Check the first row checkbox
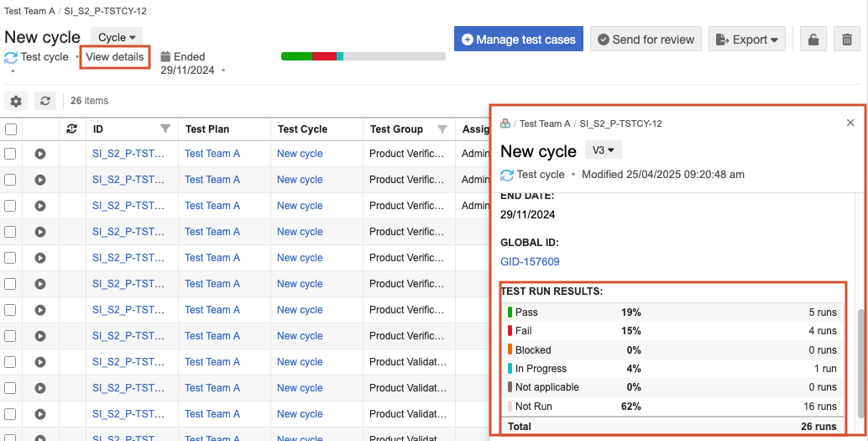This screenshot has width=868, height=441. coord(11,154)
